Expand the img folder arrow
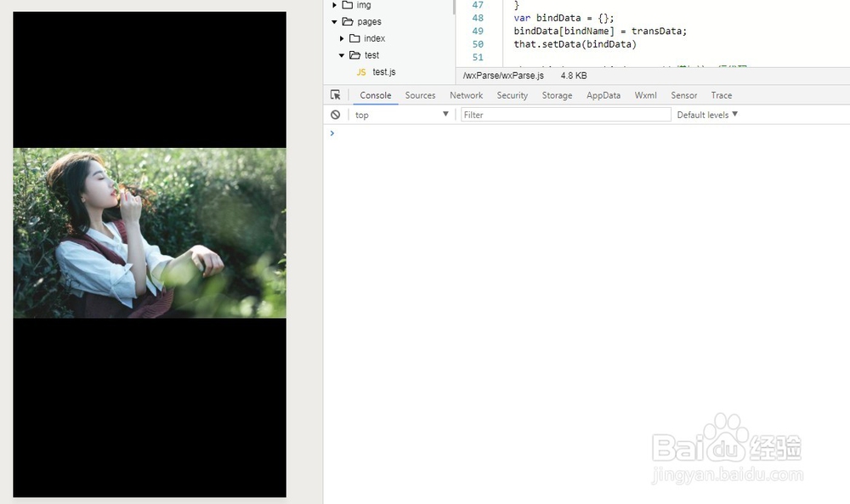Screen dimensions: 850x504 pos(334,5)
